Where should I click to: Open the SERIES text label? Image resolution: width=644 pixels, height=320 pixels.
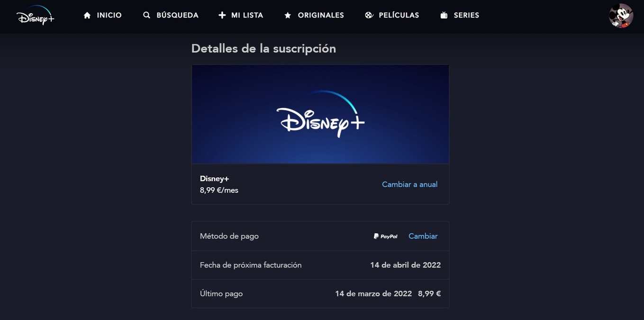[466, 15]
